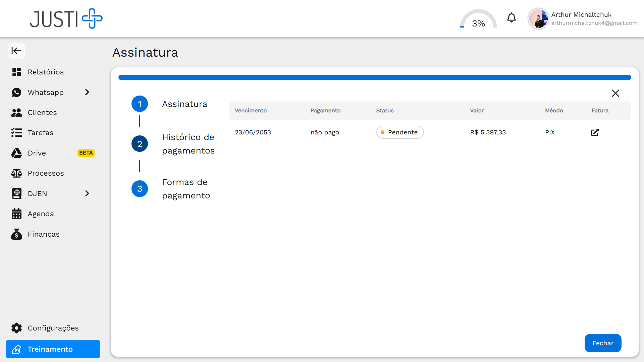Image resolution: width=644 pixels, height=362 pixels.
Task: Collapse the sidebar with the arrow icon
Action: click(16, 51)
